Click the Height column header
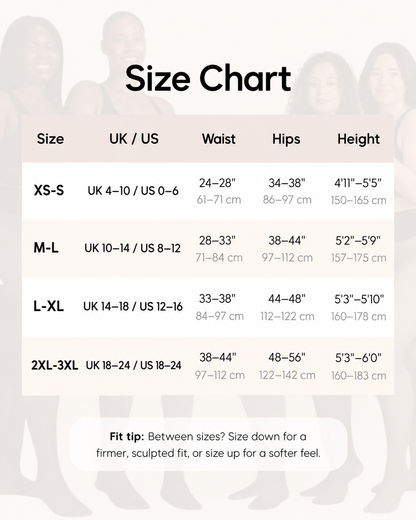Image resolution: width=416 pixels, height=520 pixels. coord(358,139)
